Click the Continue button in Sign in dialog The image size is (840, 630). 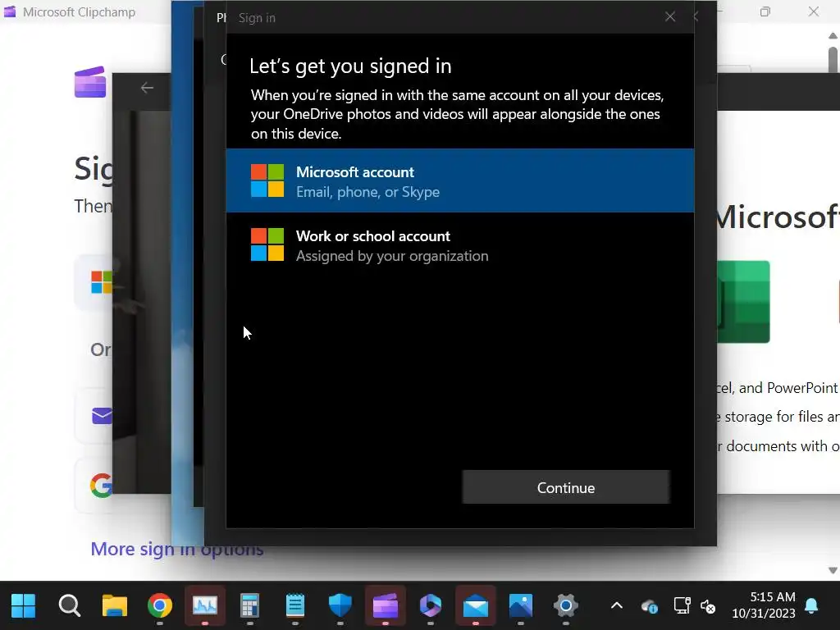click(566, 487)
